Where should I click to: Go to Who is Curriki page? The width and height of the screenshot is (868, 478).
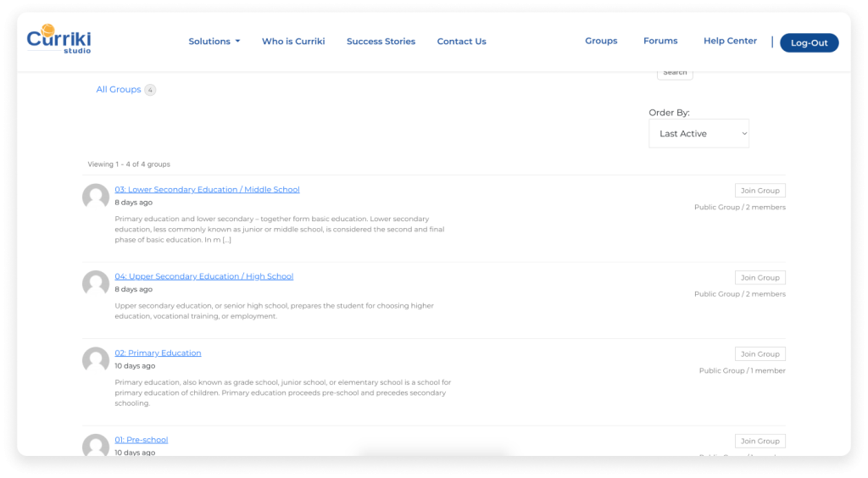293,42
